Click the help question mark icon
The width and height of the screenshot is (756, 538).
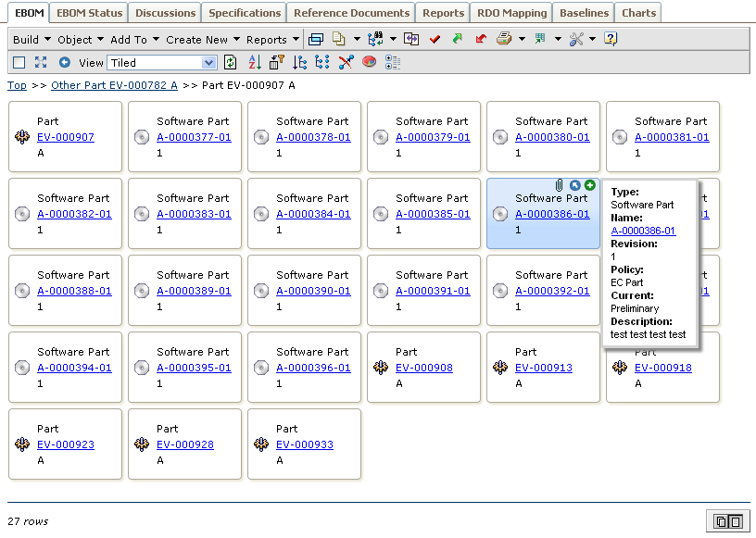(611, 39)
